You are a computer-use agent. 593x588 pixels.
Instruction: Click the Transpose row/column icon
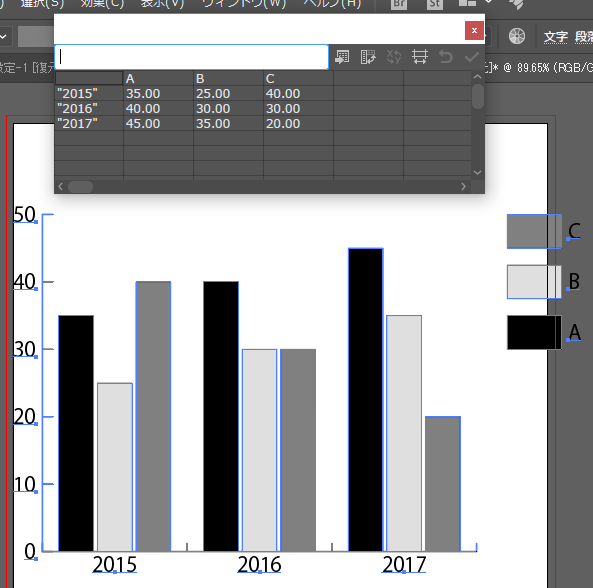tap(368, 57)
